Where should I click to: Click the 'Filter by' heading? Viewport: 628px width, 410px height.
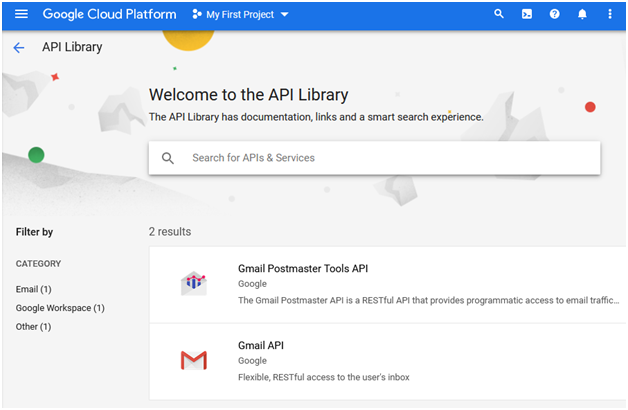pyautogui.click(x=34, y=232)
